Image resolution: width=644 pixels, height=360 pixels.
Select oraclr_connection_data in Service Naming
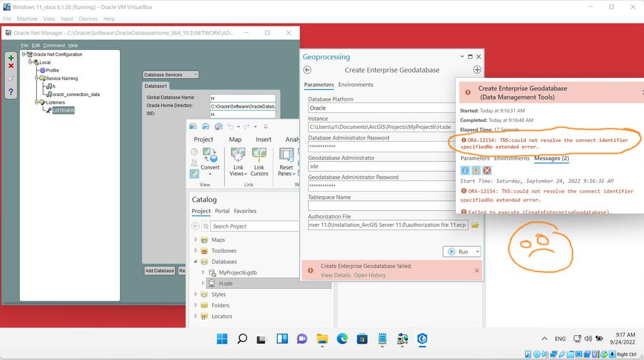tap(76, 95)
